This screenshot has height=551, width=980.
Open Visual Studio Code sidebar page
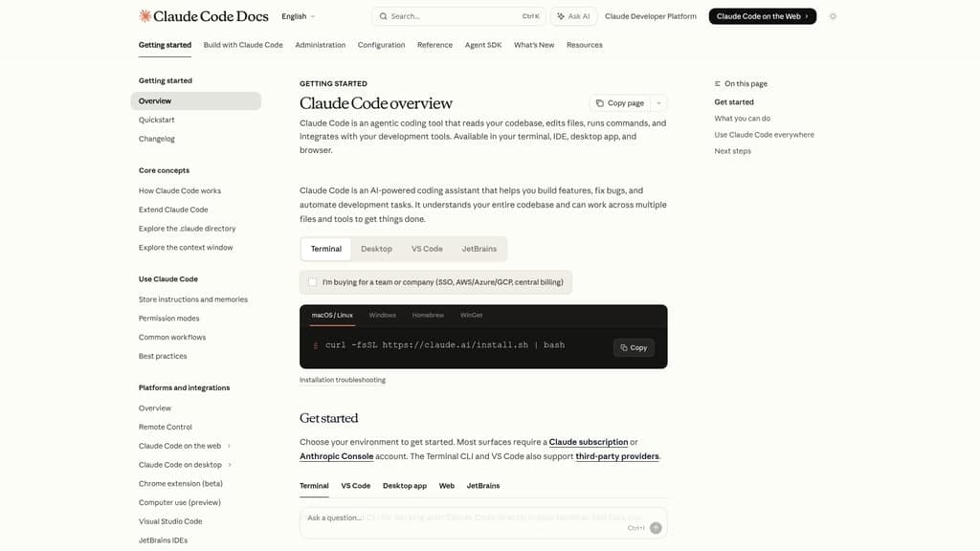(x=170, y=521)
